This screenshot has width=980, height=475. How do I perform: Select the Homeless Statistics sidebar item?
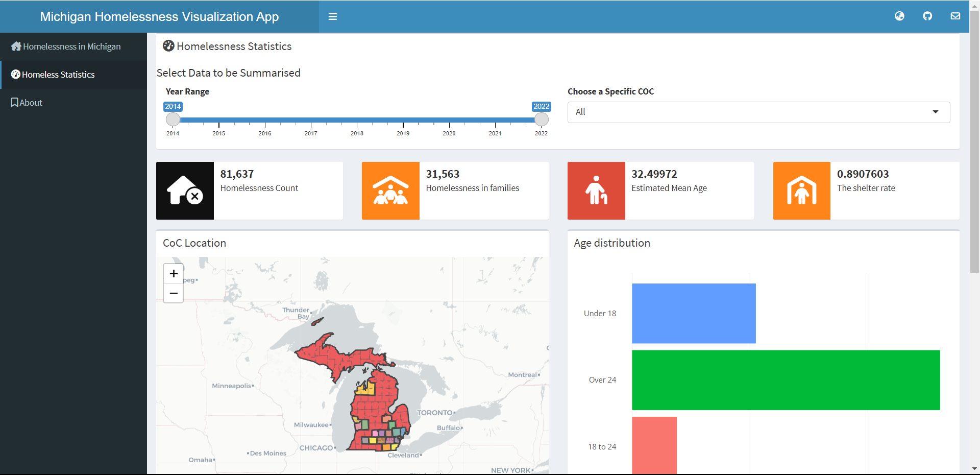point(73,75)
